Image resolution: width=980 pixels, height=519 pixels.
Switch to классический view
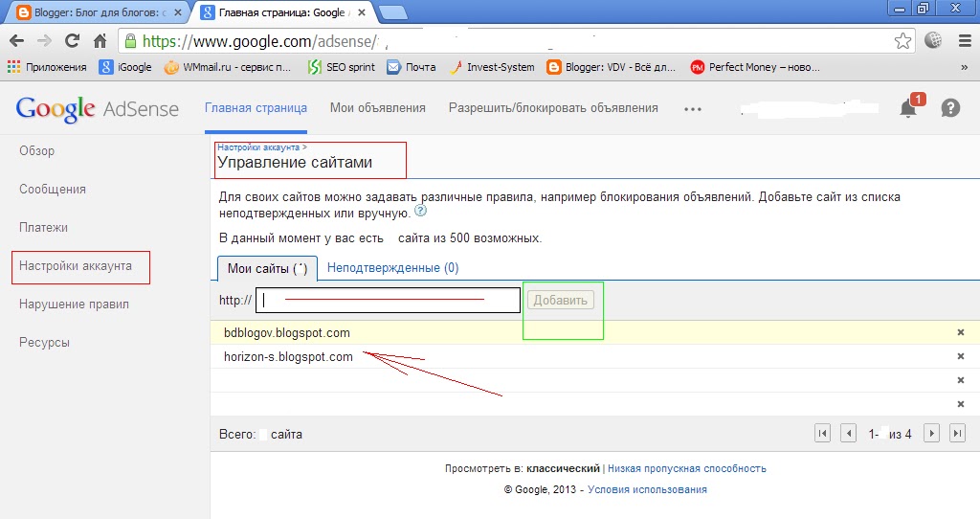[563, 468]
